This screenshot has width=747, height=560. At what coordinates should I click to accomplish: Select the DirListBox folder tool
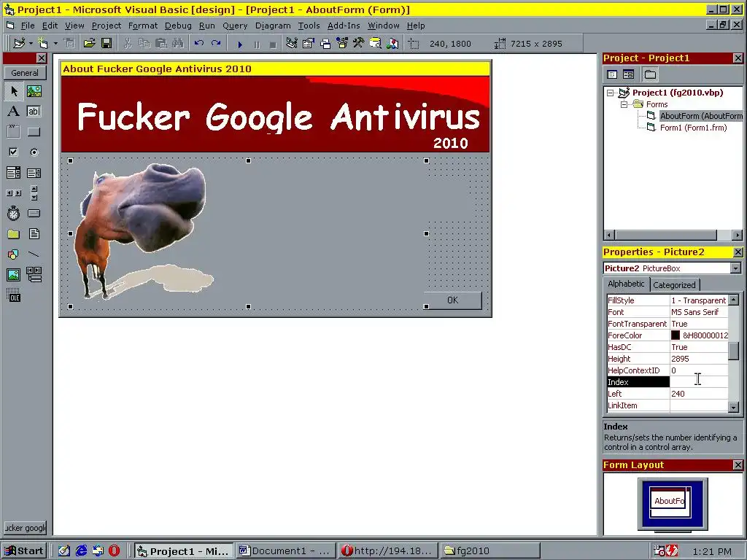(13, 234)
